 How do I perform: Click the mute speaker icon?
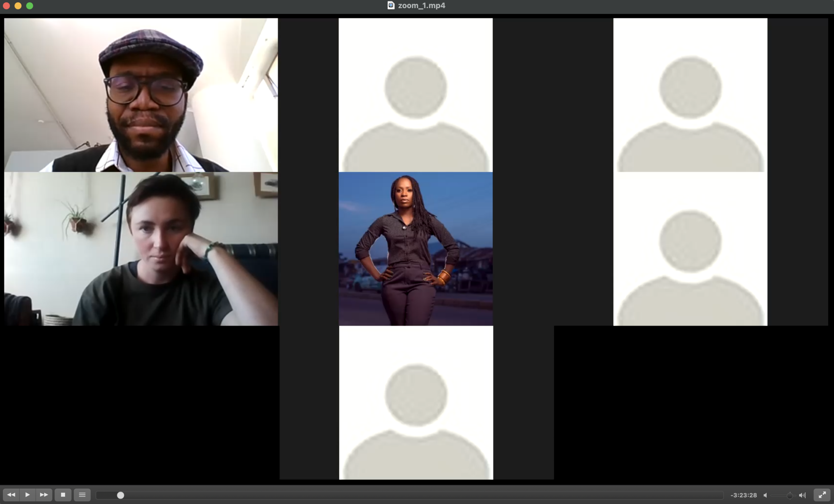pos(765,495)
